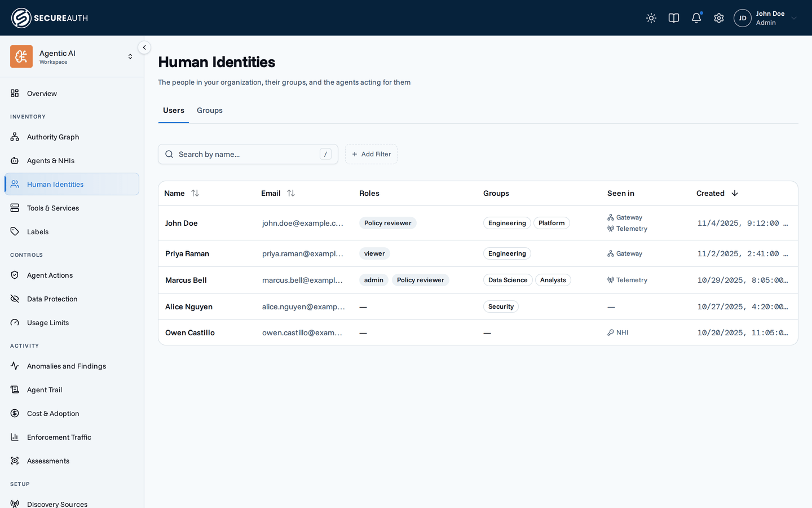
Task: Open the John Doe user row
Action: click(x=478, y=224)
